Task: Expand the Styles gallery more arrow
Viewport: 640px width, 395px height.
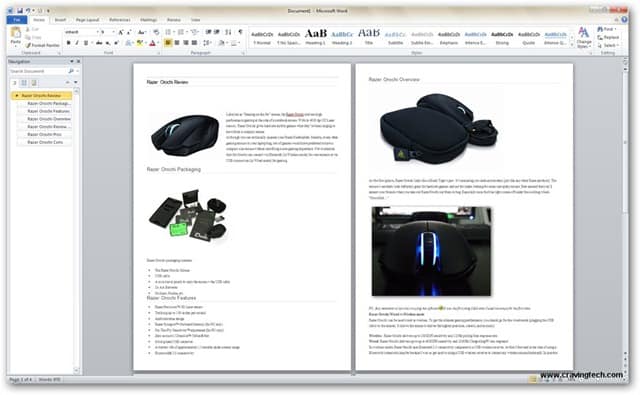Action: [572, 45]
